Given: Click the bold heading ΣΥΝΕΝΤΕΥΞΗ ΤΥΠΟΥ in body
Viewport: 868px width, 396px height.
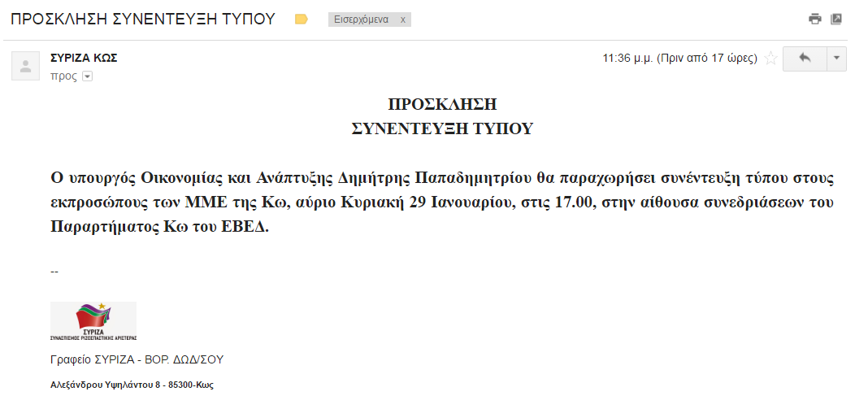Looking at the screenshot, I should pyautogui.click(x=442, y=128).
